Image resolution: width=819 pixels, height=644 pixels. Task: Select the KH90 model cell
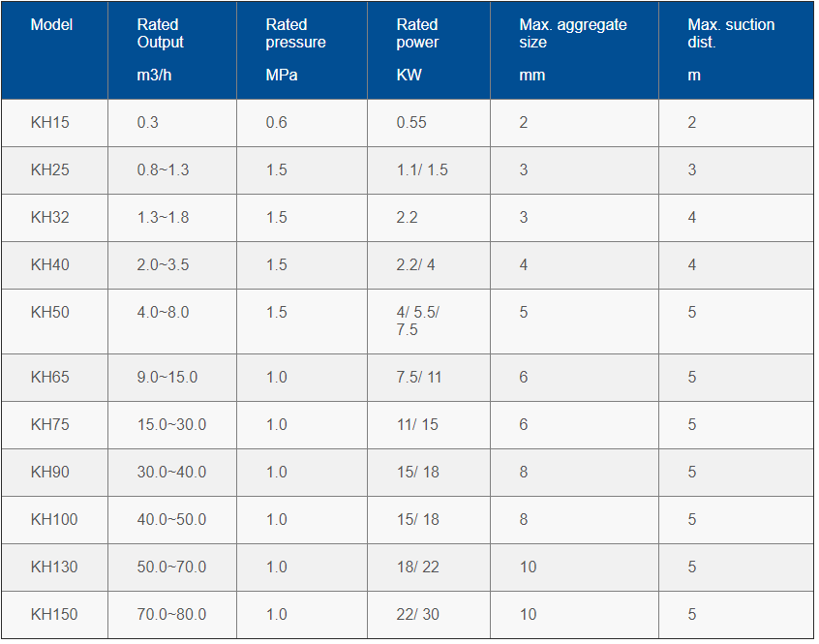(55, 473)
